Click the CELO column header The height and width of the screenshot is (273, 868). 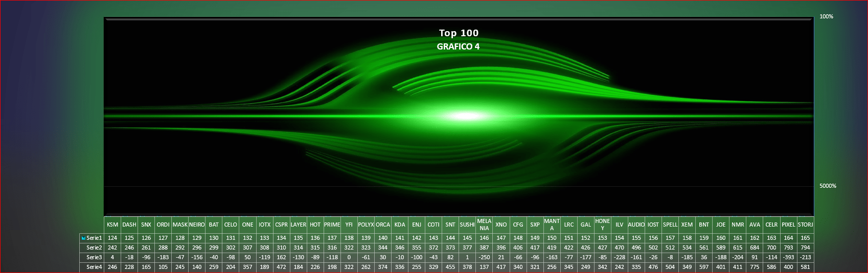[x=231, y=225]
